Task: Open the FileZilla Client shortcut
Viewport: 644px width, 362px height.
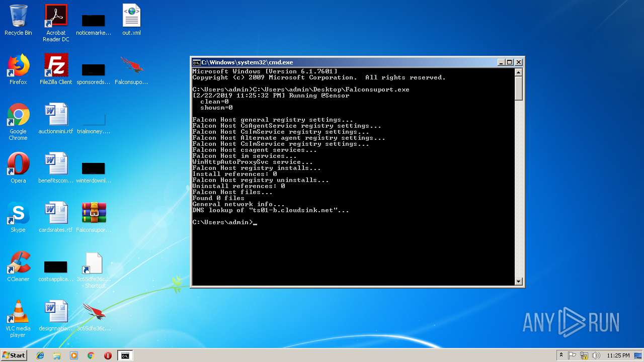Action: 56,69
